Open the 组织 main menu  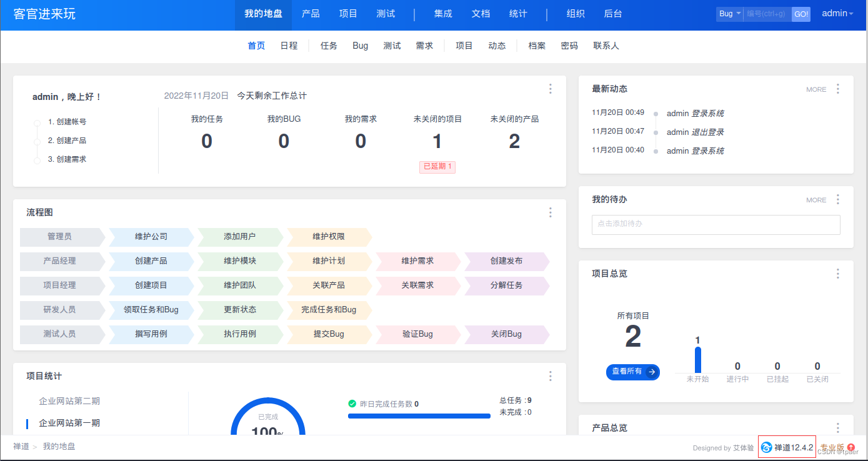coord(576,14)
